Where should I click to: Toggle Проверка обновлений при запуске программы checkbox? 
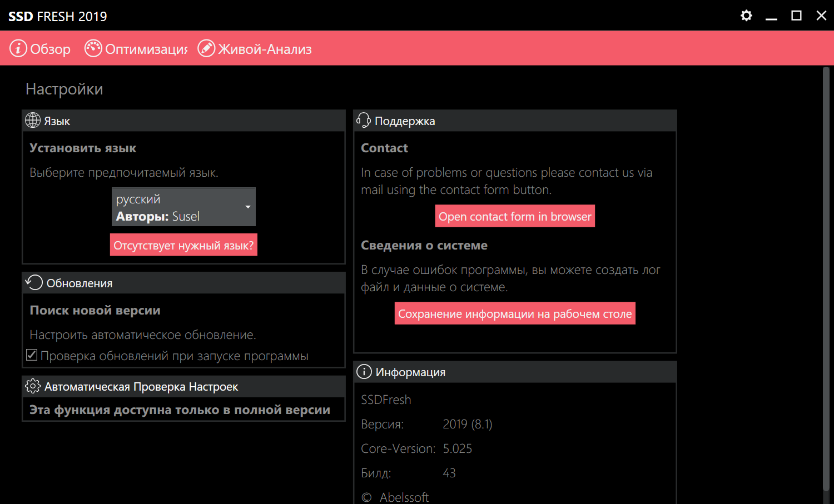point(32,355)
